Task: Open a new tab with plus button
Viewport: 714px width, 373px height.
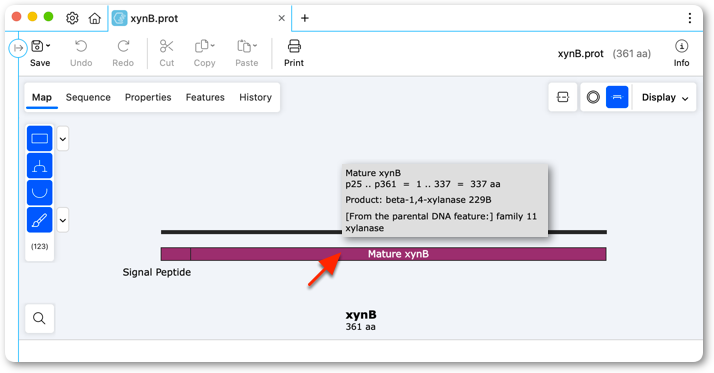Action: coord(305,18)
